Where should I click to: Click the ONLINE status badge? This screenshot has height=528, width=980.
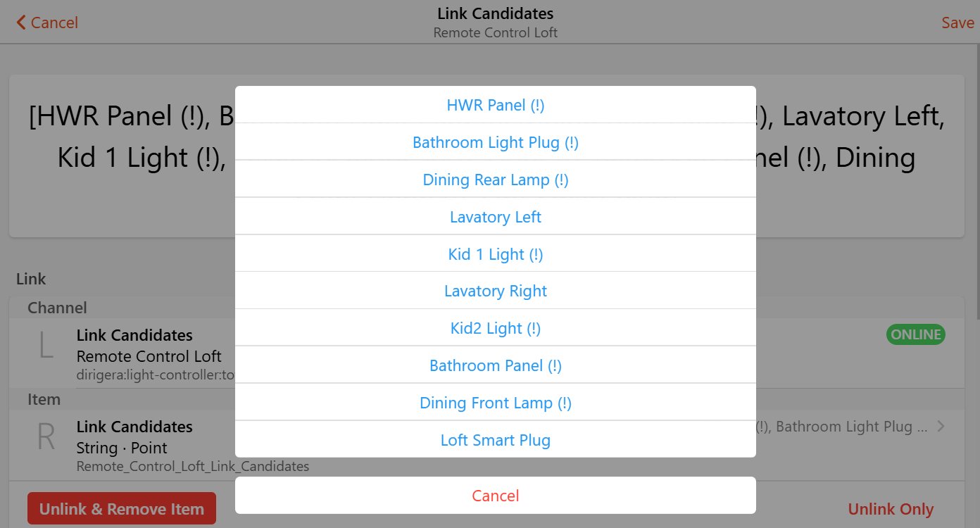[915, 334]
